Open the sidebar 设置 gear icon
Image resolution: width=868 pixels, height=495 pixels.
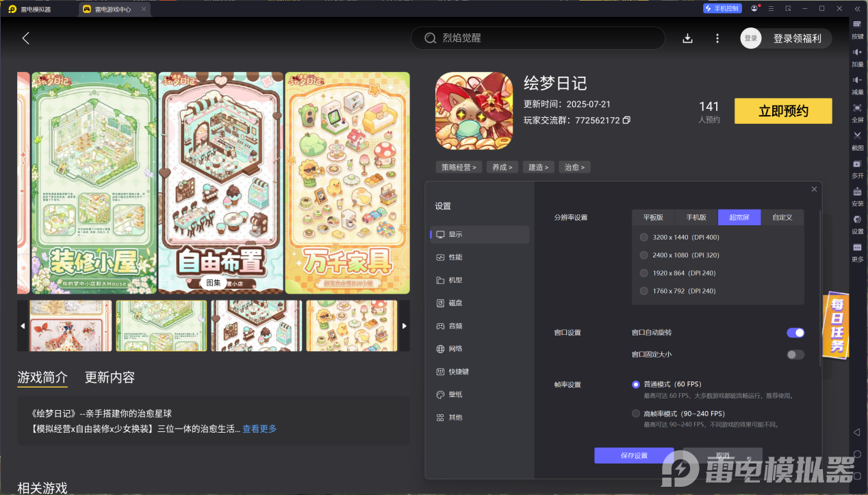click(x=857, y=224)
